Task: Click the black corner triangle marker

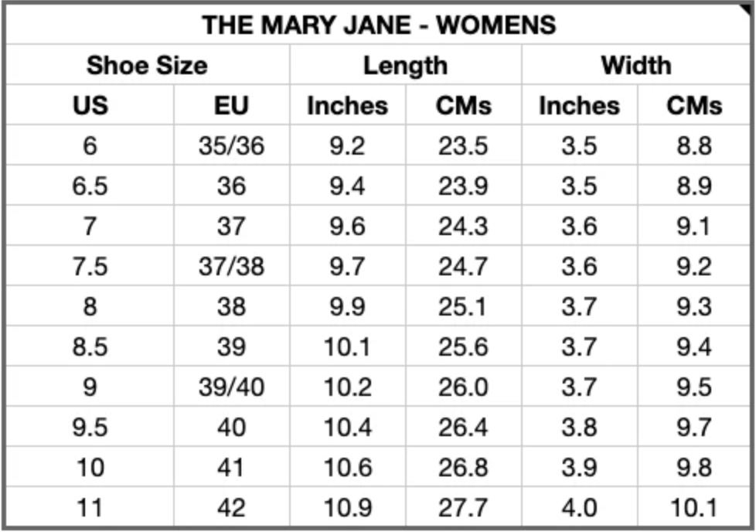Action: point(749,7)
